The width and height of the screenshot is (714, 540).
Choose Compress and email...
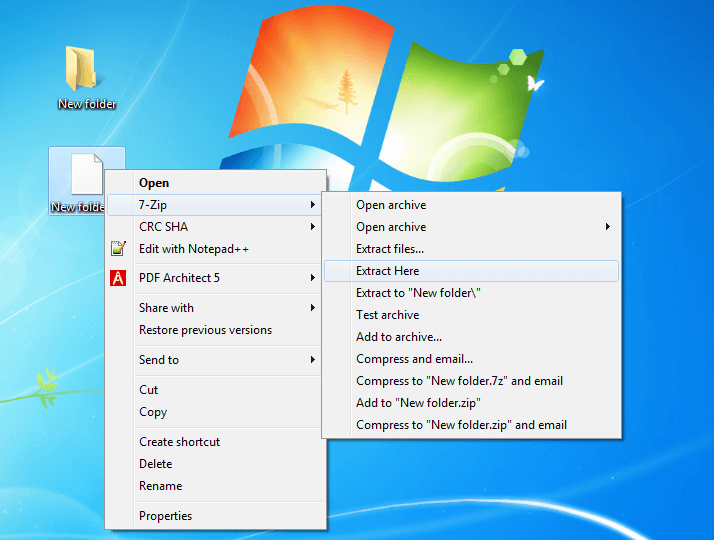(x=471, y=359)
